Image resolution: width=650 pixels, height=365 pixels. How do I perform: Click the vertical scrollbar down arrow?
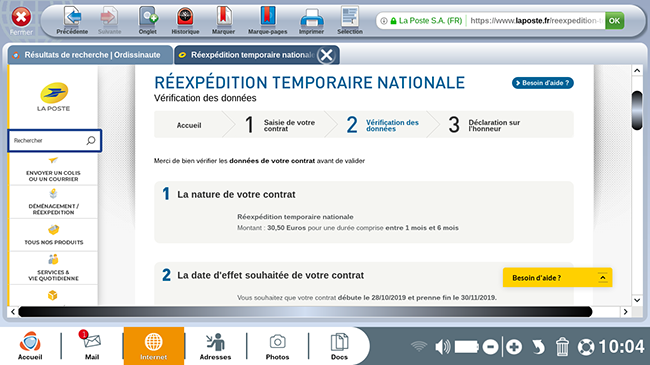(637, 300)
